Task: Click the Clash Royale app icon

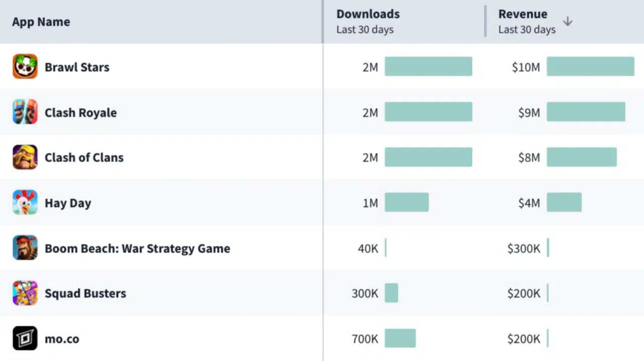Action: point(25,112)
